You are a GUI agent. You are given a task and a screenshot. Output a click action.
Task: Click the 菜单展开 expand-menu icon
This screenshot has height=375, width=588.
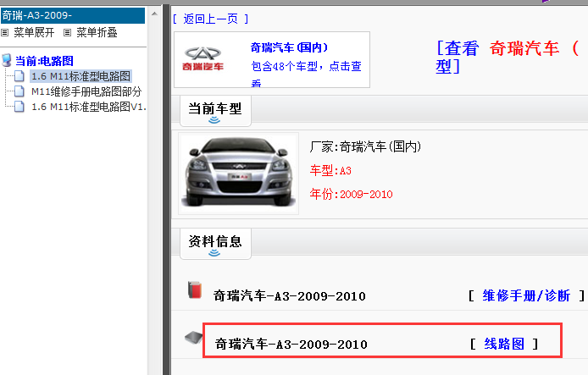(x=5, y=33)
